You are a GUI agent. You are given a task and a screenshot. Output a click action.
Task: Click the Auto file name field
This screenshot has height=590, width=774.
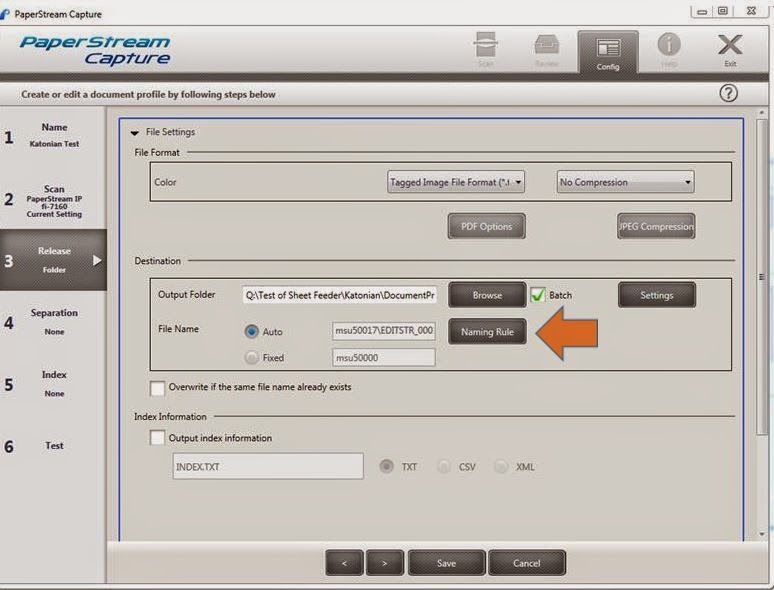click(x=384, y=331)
